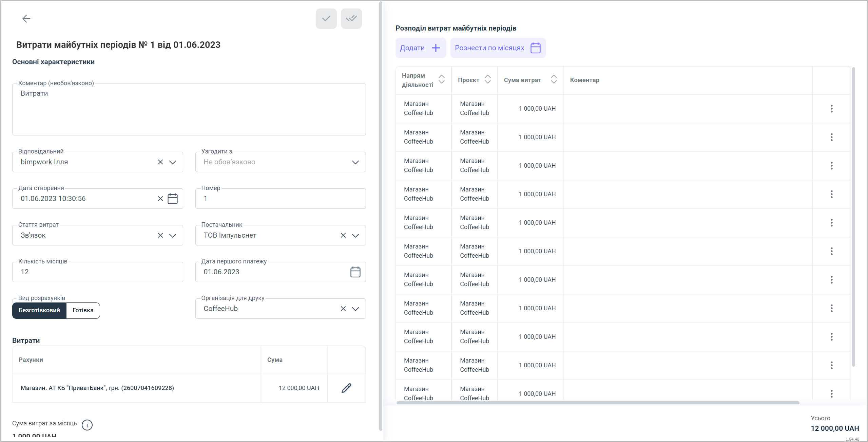Viewport: 868px width, 442px height.
Task: Sort by Сума витрат column
Action: pos(554,79)
